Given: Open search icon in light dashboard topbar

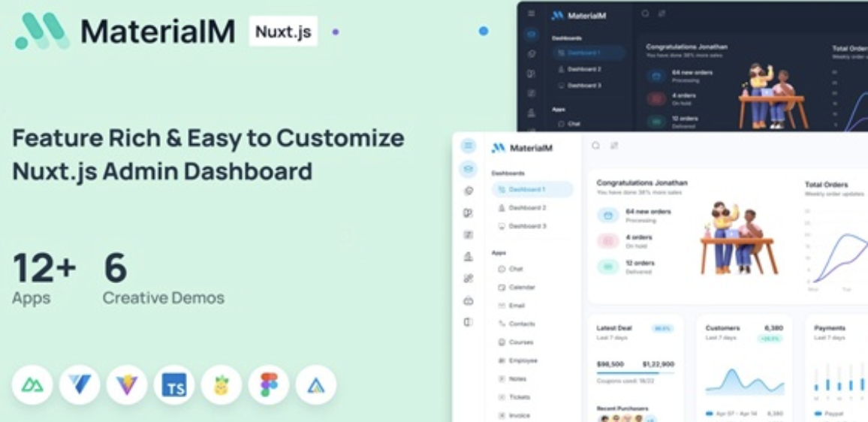Looking at the screenshot, I should pos(595,146).
